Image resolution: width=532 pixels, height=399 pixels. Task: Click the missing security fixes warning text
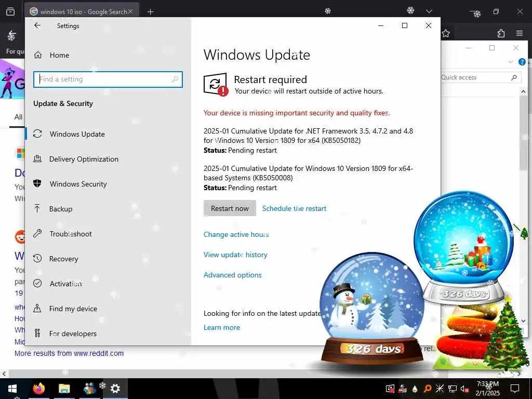[297, 113]
